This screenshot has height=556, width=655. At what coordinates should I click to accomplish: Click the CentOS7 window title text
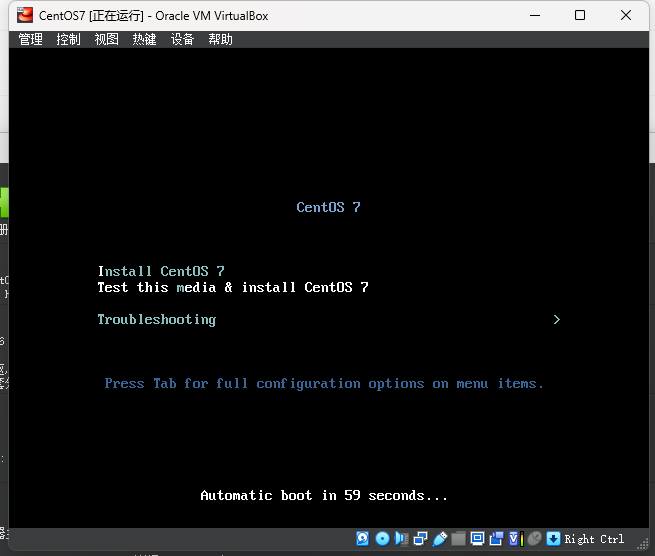click(154, 16)
